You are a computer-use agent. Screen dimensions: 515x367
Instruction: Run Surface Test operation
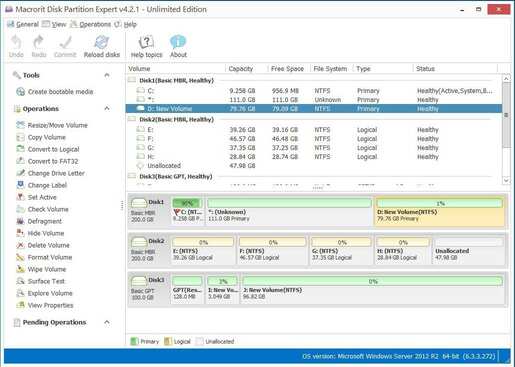[40, 281]
